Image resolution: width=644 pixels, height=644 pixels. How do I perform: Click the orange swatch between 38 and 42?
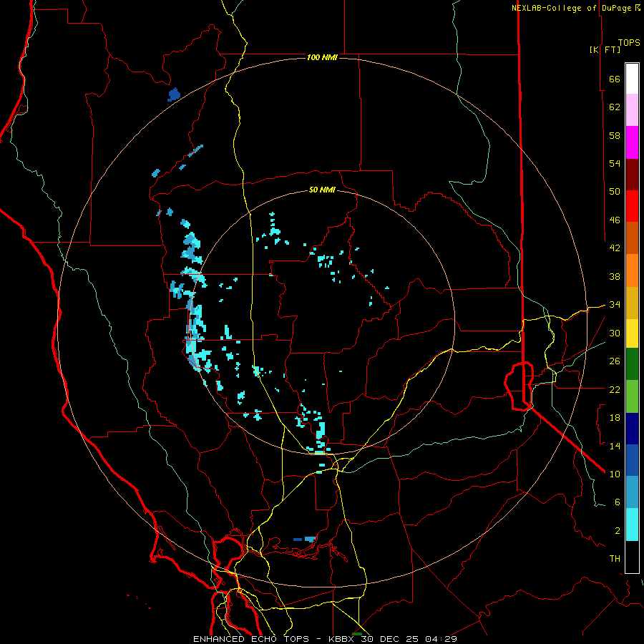pos(632,270)
